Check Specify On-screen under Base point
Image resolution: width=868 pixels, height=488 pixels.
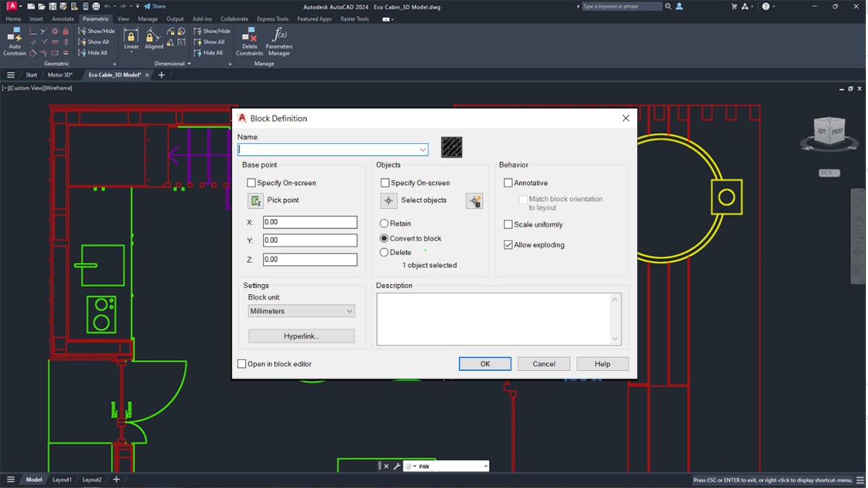(x=251, y=183)
